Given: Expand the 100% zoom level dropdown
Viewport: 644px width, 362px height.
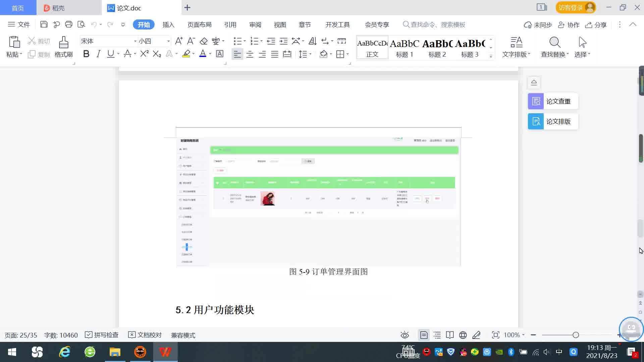Looking at the screenshot, I should (514, 335).
